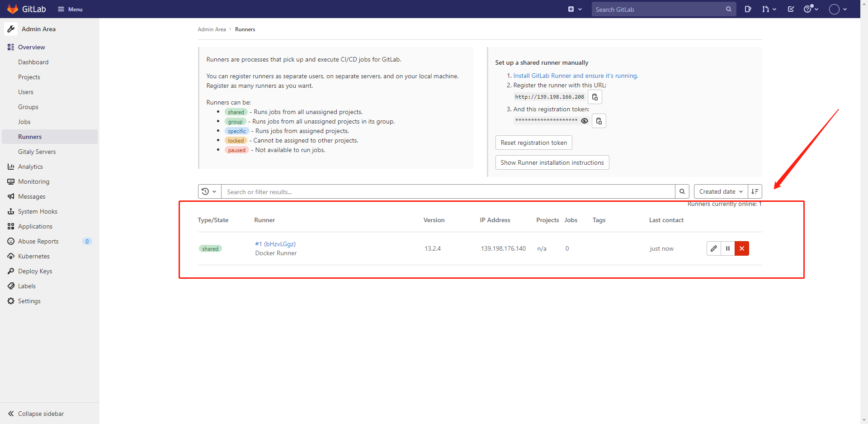Open merge requests icon in top bar
Image resolution: width=868 pixels, height=424 pixels.
click(x=768, y=9)
